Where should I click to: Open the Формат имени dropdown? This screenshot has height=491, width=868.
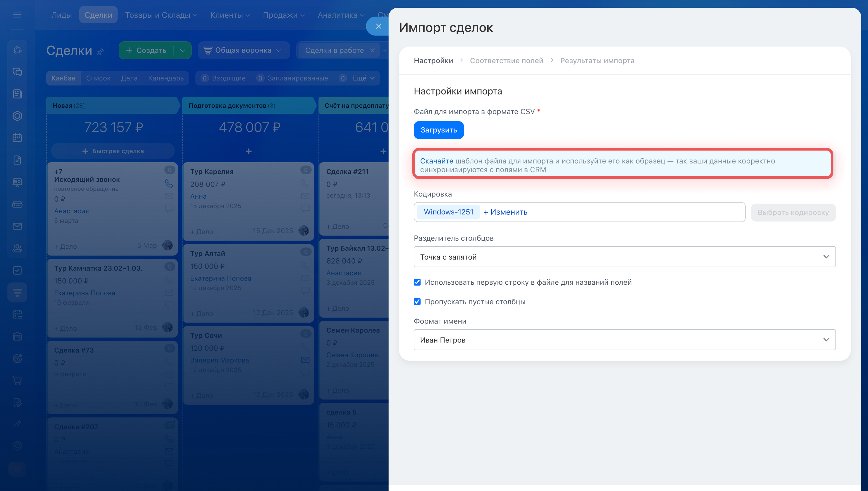tap(624, 340)
